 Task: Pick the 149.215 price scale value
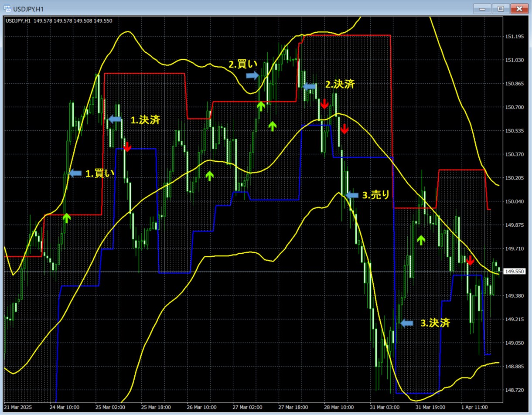click(514, 319)
